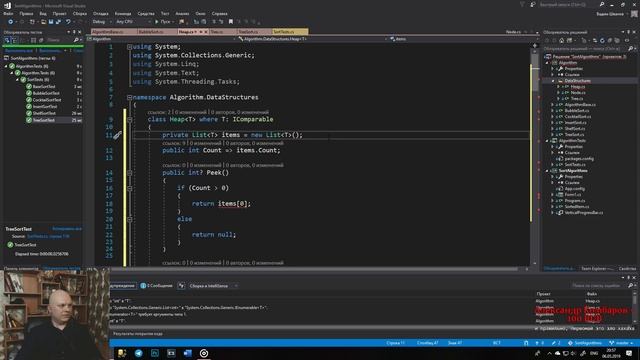Open the Debug configuration dropdown
This screenshot has height=360, width=640.
click(x=101, y=22)
